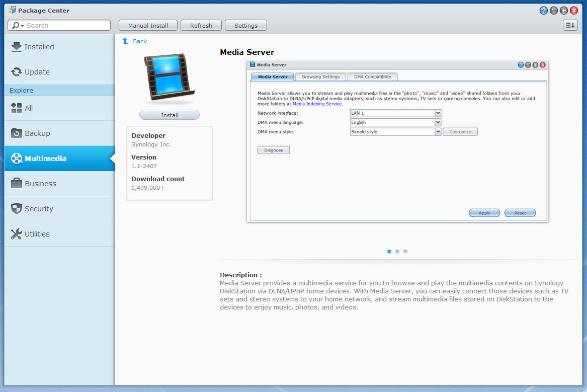This screenshot has width=587, height=392.
Task: Select the Installed section
Action: pyautogui.click(x=59, y=47)
